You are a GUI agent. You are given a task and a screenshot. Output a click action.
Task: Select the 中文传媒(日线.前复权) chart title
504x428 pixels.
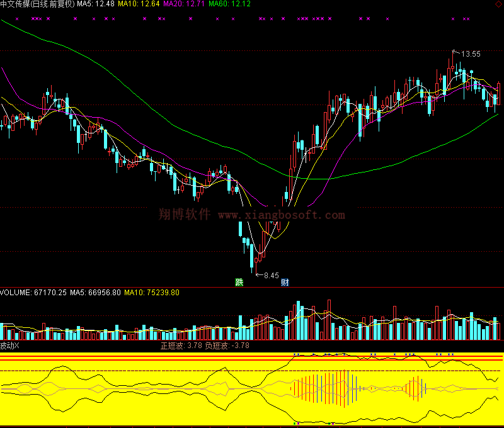point(37,4)
